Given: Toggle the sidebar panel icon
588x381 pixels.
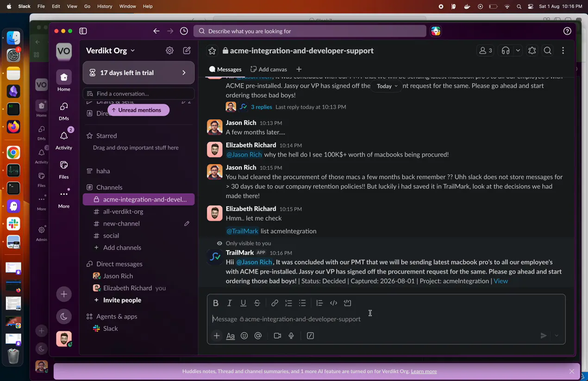Looking at the screenshot, I should (x=83, y=31).
